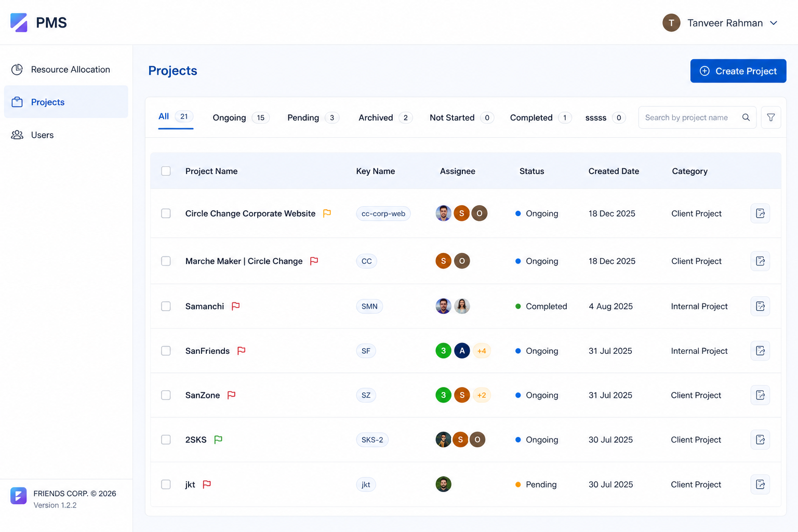Viewport: 798px width, 532px height.
Task: Click the +4 assignee badge on SanFriends
Action: pos(482,351)
